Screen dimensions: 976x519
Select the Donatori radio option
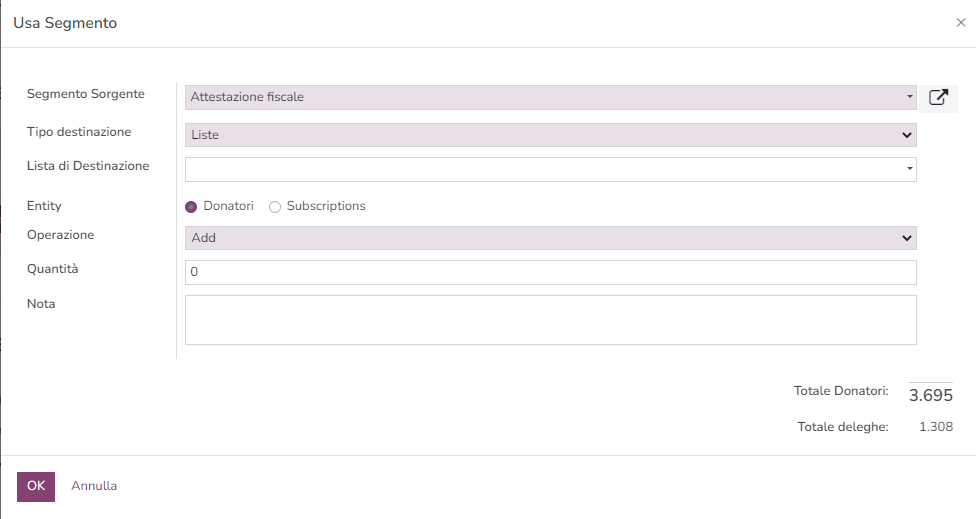pyautogui.click(x=191, y=207)
